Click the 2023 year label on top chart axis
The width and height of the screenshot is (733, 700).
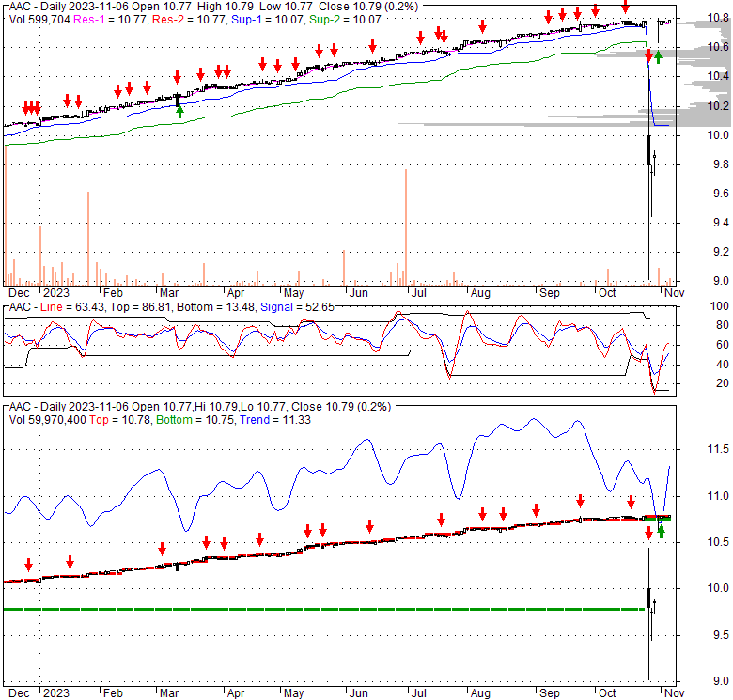pyautogui.click(x=54, y=293)
